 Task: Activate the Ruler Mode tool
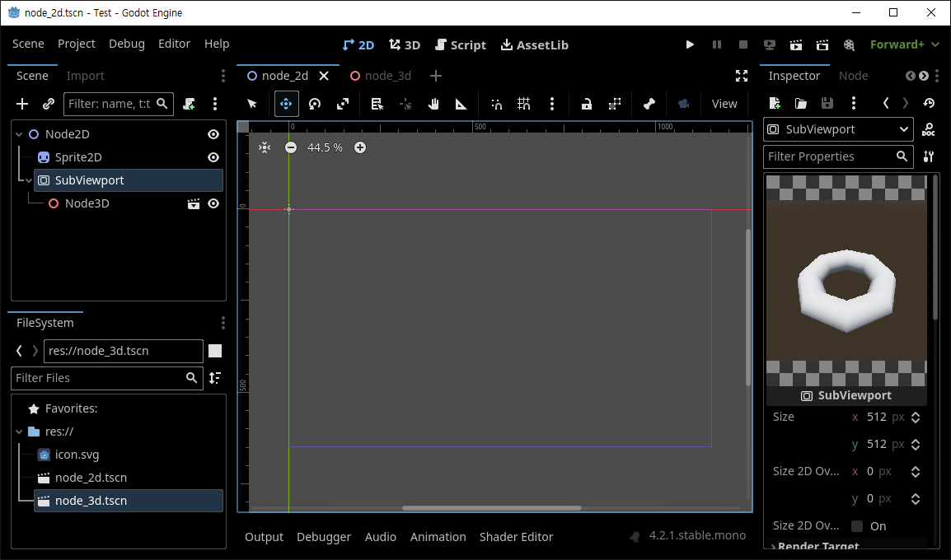coord(461,104)
